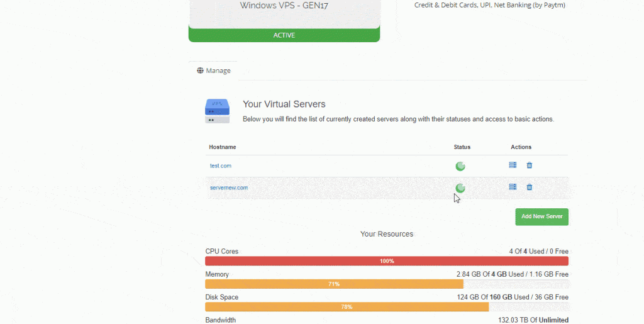Click the '4 Of 4 Used / 0 Free' text
Viewport: 644px width, 324px height.
(x=539, y=251)
